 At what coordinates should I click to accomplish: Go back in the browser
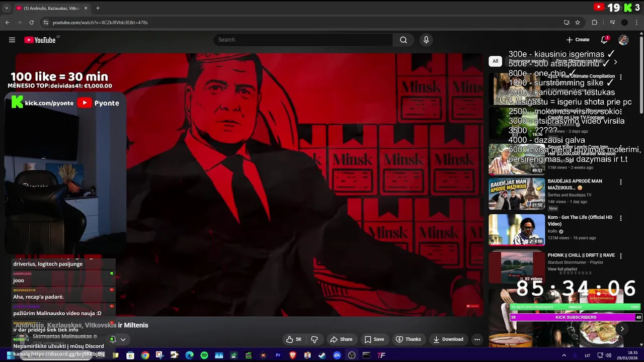[x=7, y=23]
